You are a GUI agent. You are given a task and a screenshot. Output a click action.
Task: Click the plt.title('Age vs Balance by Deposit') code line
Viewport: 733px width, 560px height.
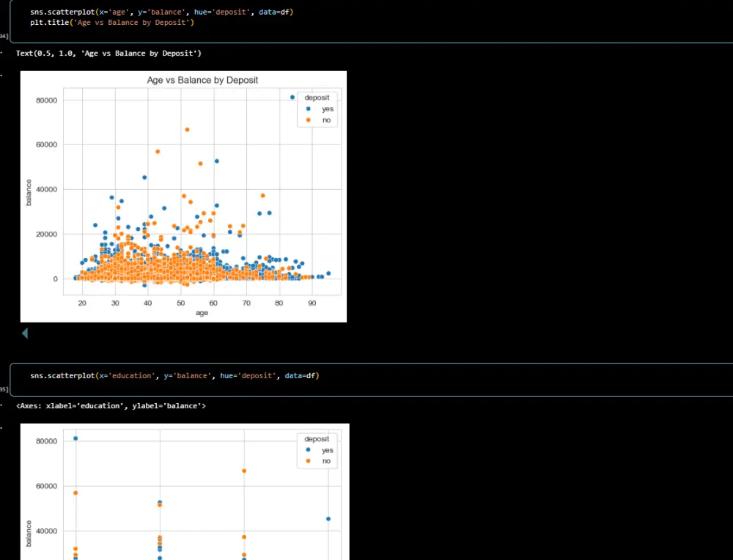(x=111, y=23)
